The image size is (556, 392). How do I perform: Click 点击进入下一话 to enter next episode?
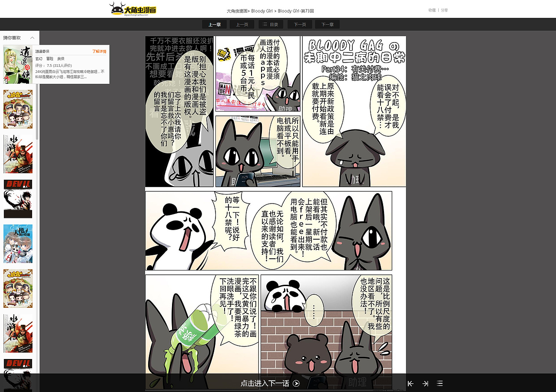click(265, 383)
